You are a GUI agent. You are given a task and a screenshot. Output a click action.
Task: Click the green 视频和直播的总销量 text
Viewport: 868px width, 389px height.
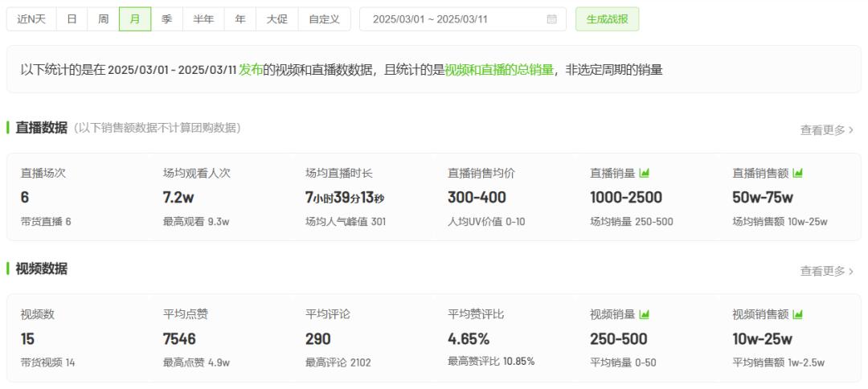coord(499,70)
